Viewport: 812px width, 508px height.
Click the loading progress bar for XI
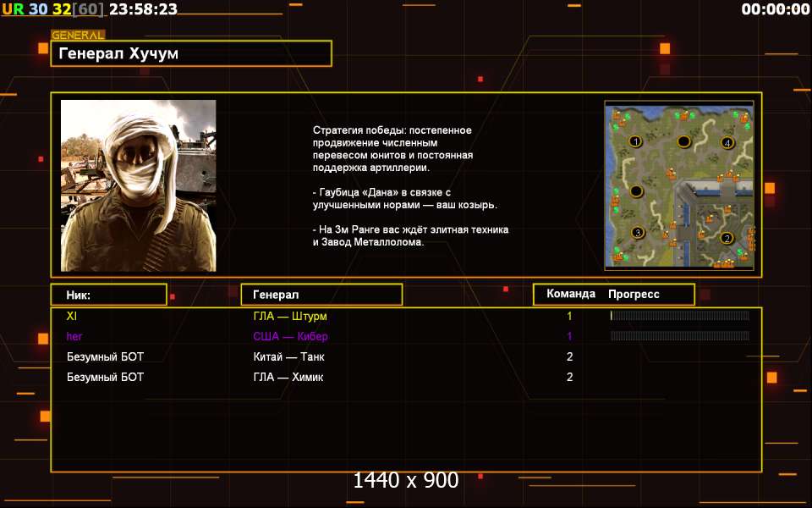pyautogui.click(x=679, y=316)
